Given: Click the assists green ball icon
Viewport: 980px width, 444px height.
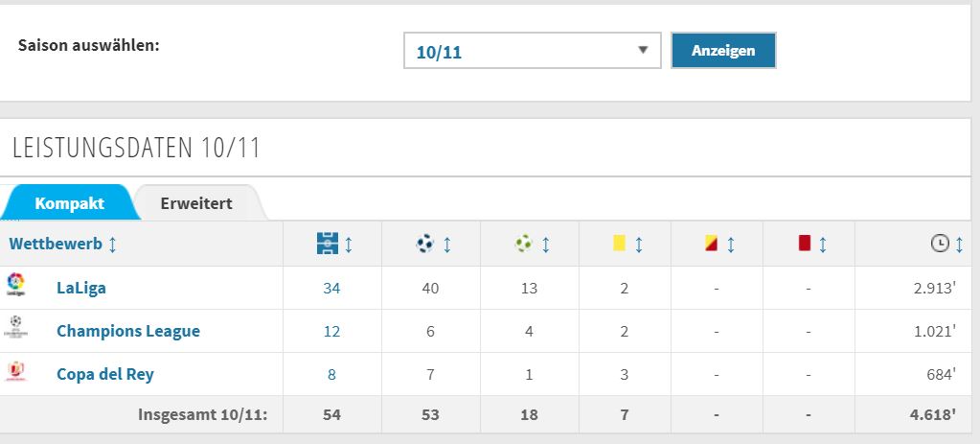Looking at the screenshot, I should pyautogui.click(x=524, y=244).
